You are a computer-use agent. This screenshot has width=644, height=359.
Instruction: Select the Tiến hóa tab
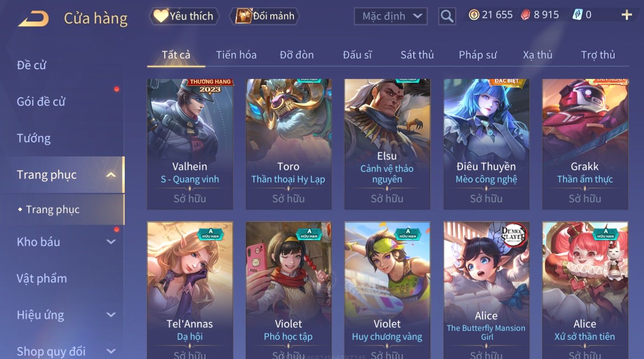[x=236, y=55]
